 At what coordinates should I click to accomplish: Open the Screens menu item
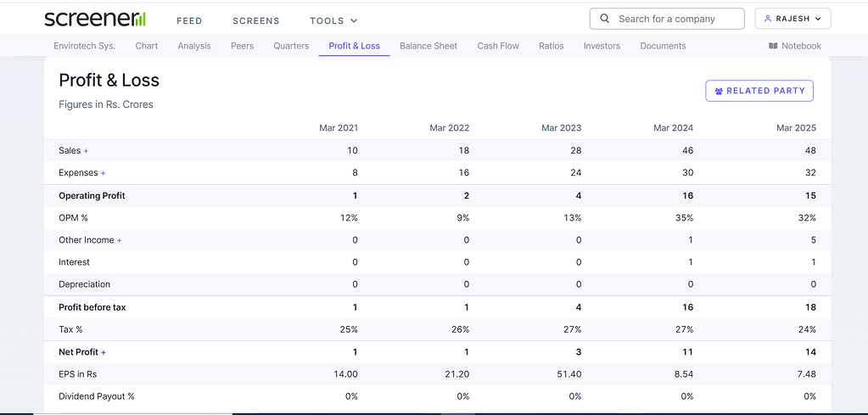tap(255, 20)
